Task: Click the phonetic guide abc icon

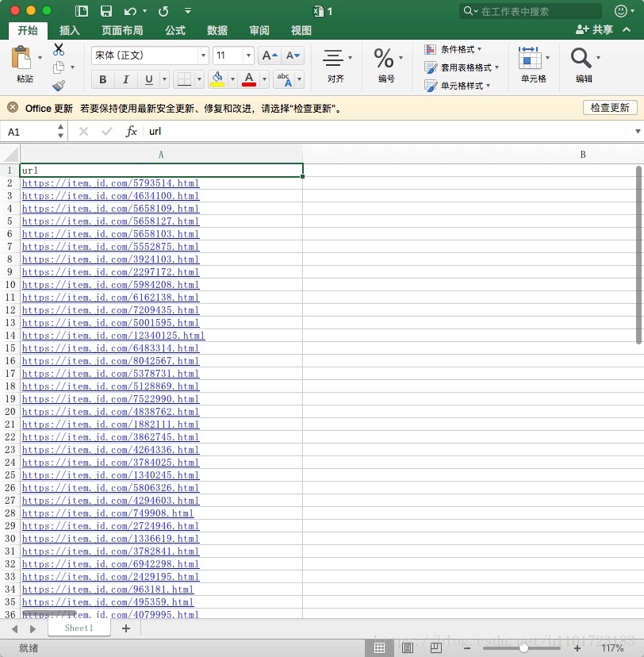Action: click(x=284, y=79)
